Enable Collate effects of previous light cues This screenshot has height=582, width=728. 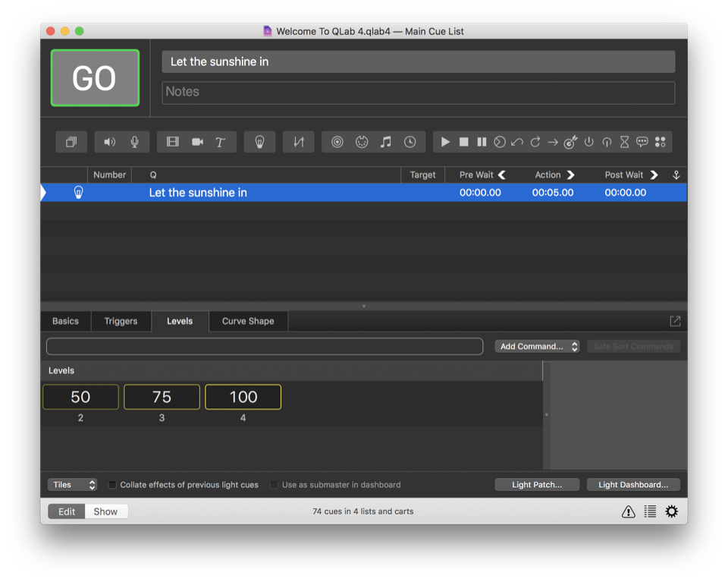click(x=112, y=485)
